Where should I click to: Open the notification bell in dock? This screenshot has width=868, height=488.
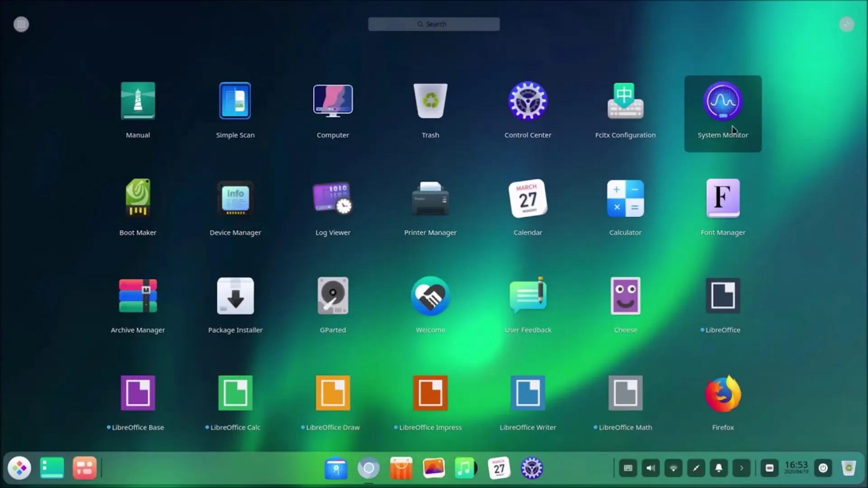click(718, 468)
